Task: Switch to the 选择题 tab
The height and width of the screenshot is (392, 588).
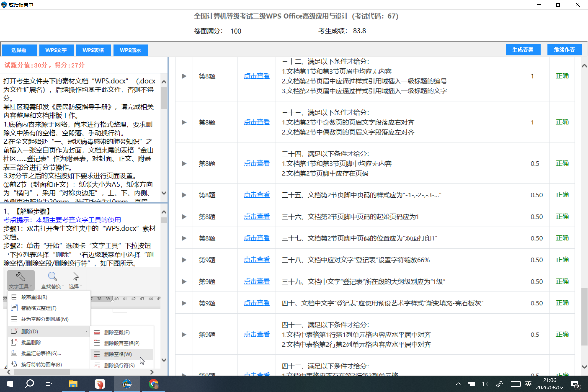Action: tap(19, 50)
